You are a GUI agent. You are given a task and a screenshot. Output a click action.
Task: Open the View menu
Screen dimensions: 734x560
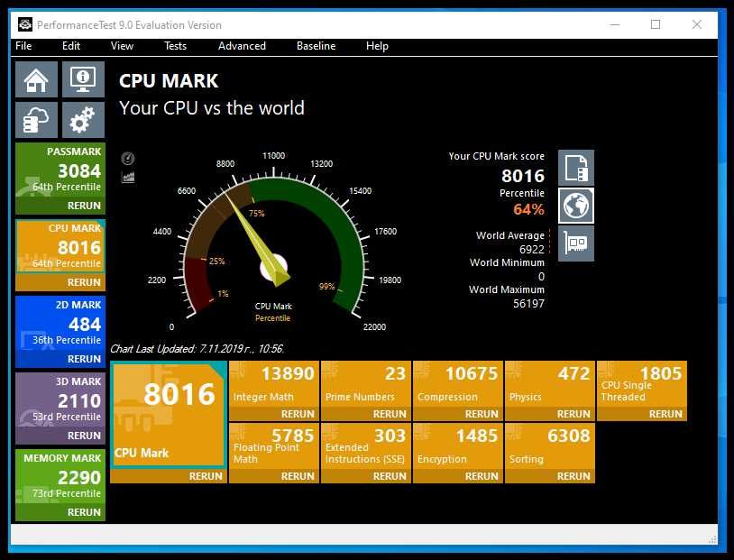point(122,46)
